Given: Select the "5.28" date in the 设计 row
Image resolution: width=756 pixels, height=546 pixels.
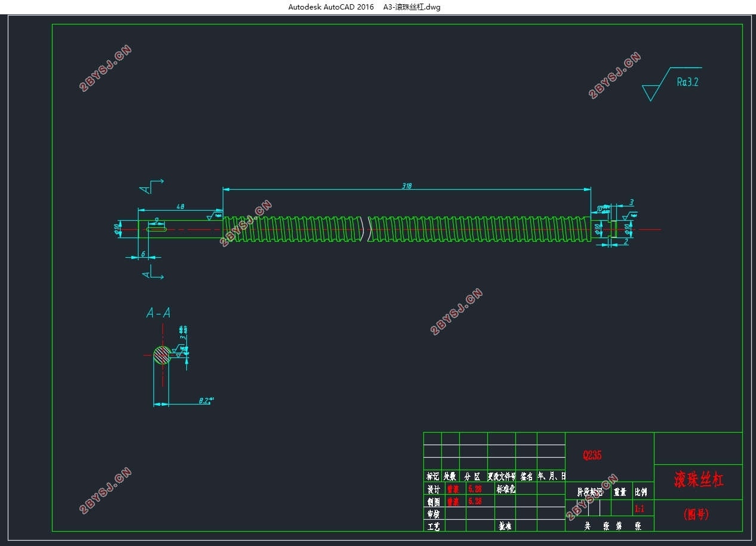Looking at the screenshot, I should 475,489.
